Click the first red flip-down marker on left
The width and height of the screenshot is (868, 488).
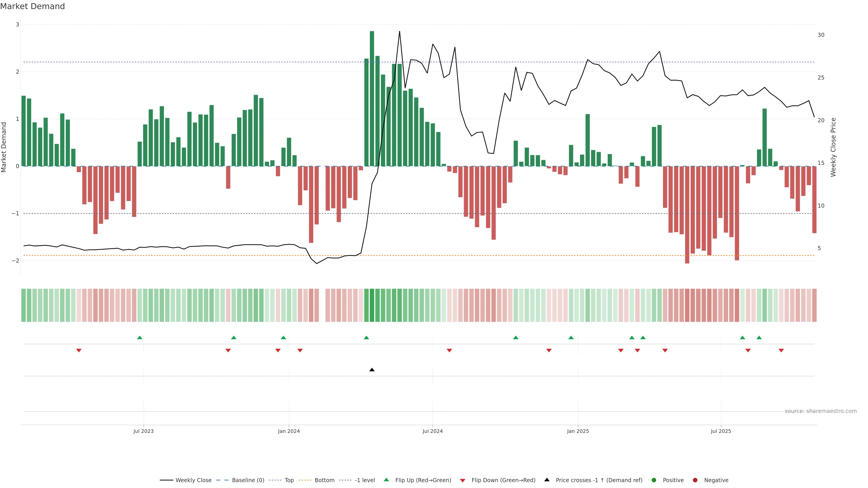[79, 351]
